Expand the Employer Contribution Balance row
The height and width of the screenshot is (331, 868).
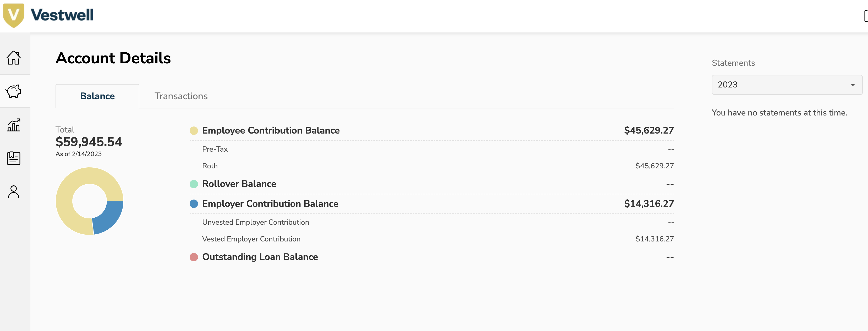coord(270,204)
